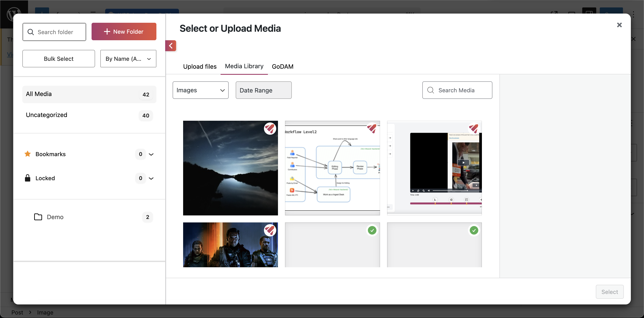644x318 pixels.
Task: Open the GoDAM tab
Action: [283, 66]
